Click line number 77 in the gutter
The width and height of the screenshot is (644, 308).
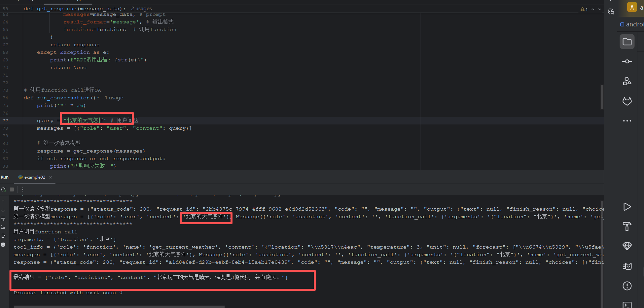tap(5, 120)
